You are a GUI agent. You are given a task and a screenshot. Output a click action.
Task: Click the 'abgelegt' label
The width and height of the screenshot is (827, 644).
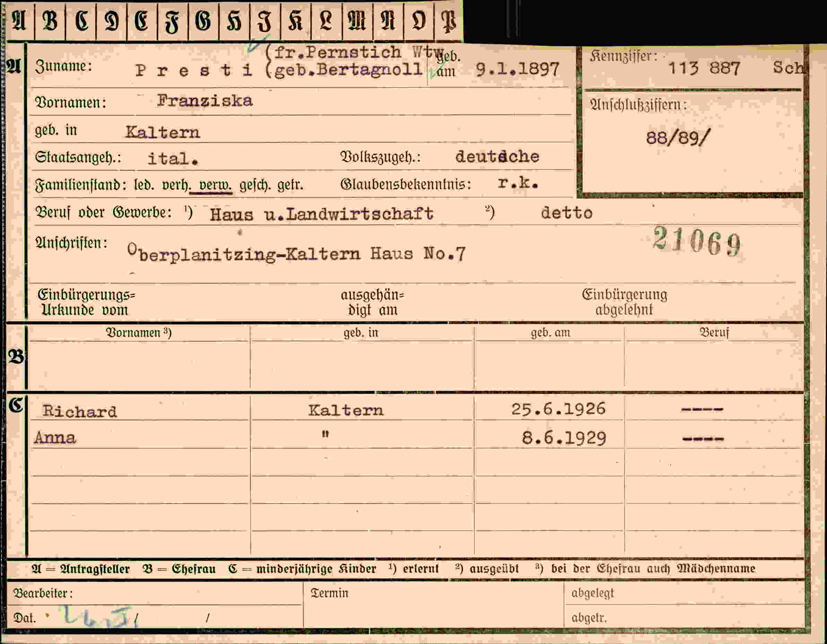(x=593, y=593)
